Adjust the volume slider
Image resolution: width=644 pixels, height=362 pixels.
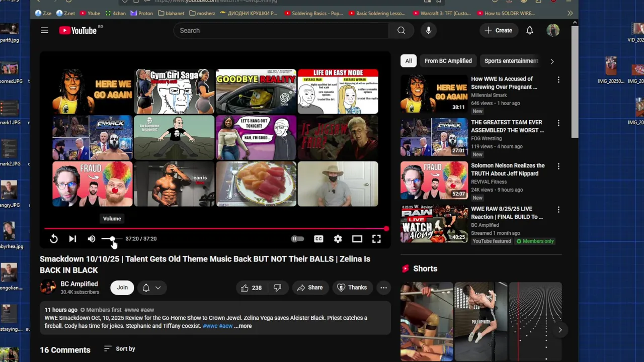click(x=111, y=239)
